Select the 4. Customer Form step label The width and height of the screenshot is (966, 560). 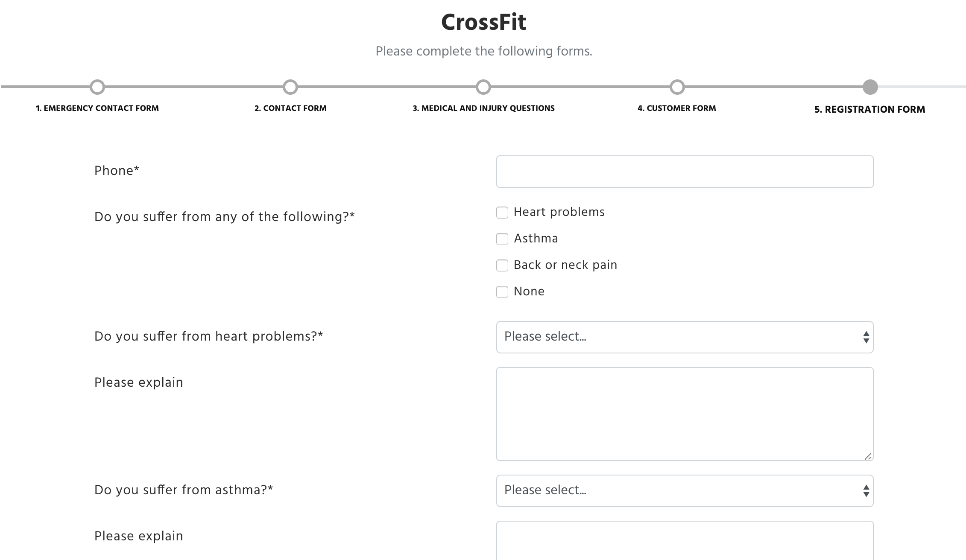[677, 108]
